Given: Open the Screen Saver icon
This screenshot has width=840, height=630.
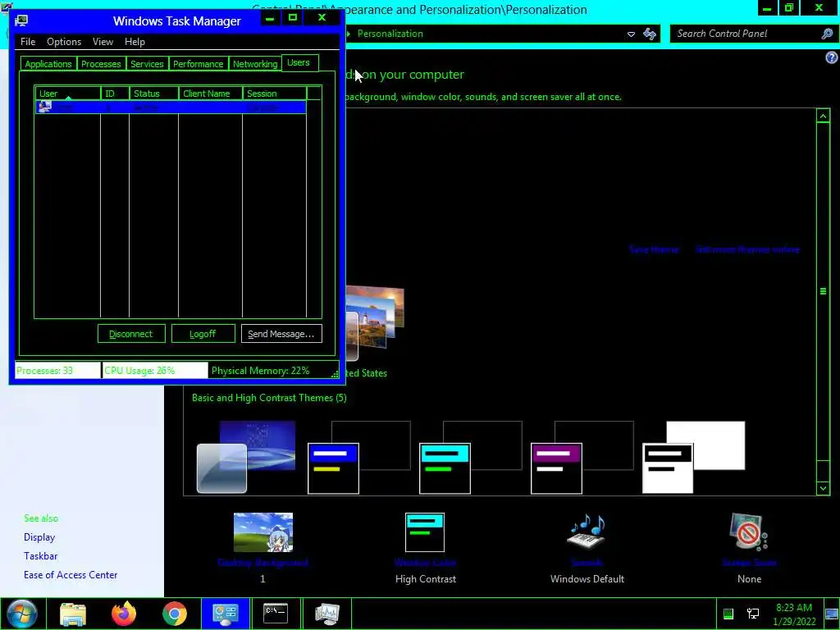Looking at the screenshot, I should tap(749, 532).
